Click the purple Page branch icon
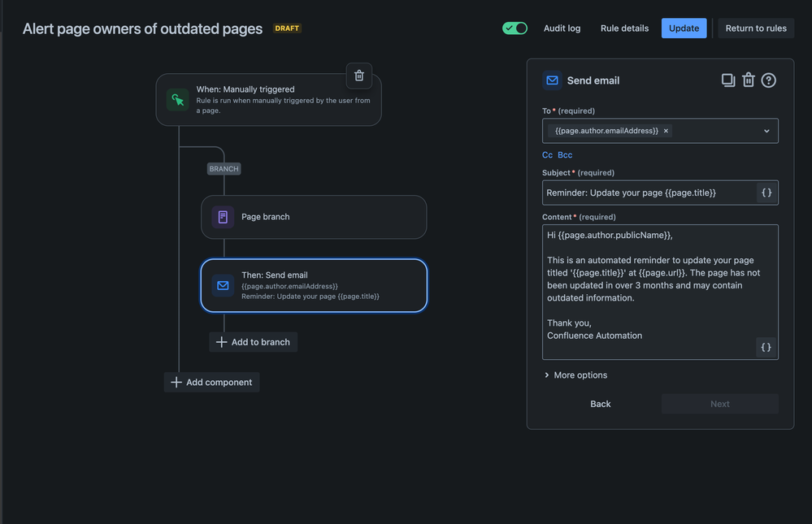This screenshot has width=812, height=524. coord(223,217)
